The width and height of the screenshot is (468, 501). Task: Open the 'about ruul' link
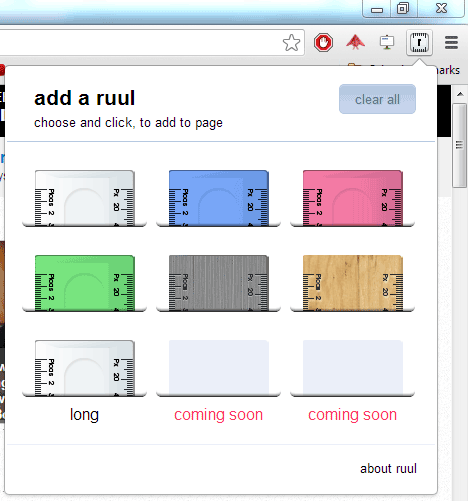[x=388, y=468]
